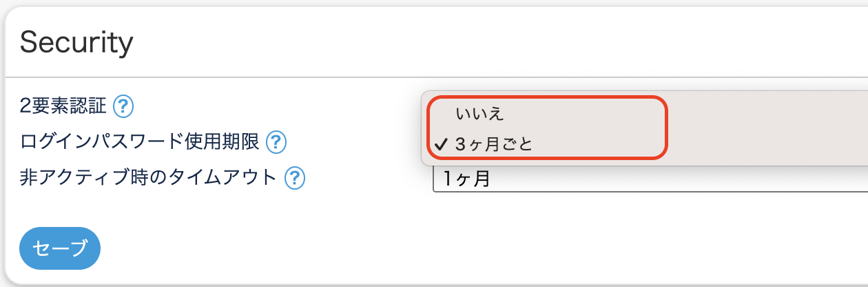Tap the question mark after the inactivity timeout label
Screen dimensions: 868x287
click(x=295, y=178)
